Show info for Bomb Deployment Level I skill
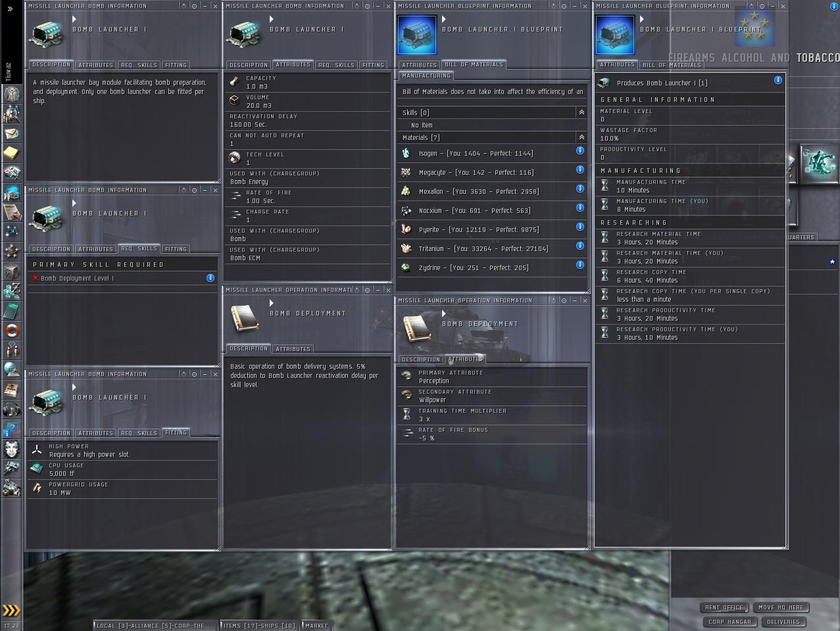 pos(210,278)
